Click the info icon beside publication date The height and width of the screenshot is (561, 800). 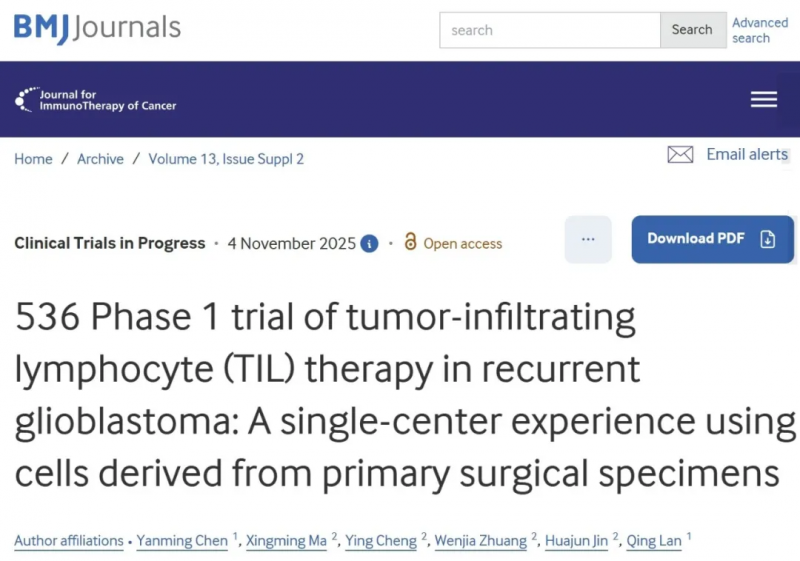[370, 243]
